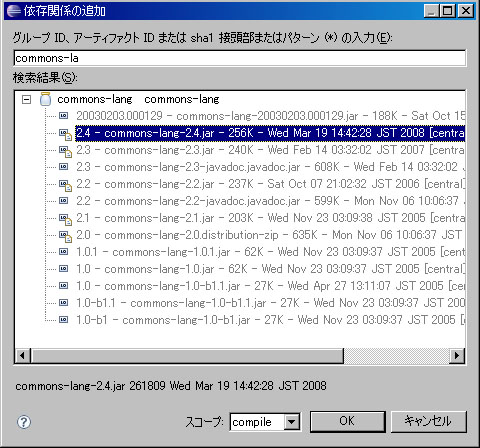480x448 pixels.
Task: Click the artifact icon of commons-lang-2.4.jar
Action: [65, 134]
